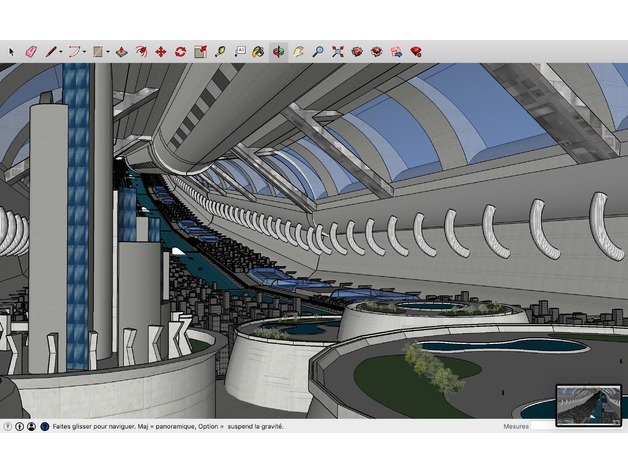Click the Paint Bucket tool
The height and width of the screenshot is (472, 628).
point(258,51)
